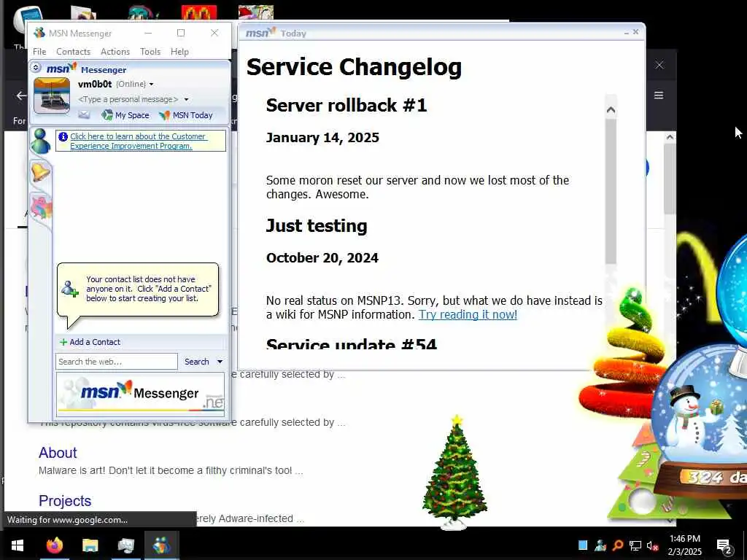Click the blue square tray icon
747x560 pixels.
583,545
